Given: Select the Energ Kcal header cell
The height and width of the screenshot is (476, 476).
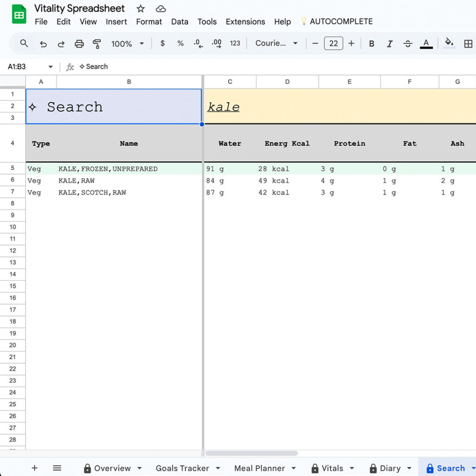Looking at the screenshot, I should pos(287,143).
